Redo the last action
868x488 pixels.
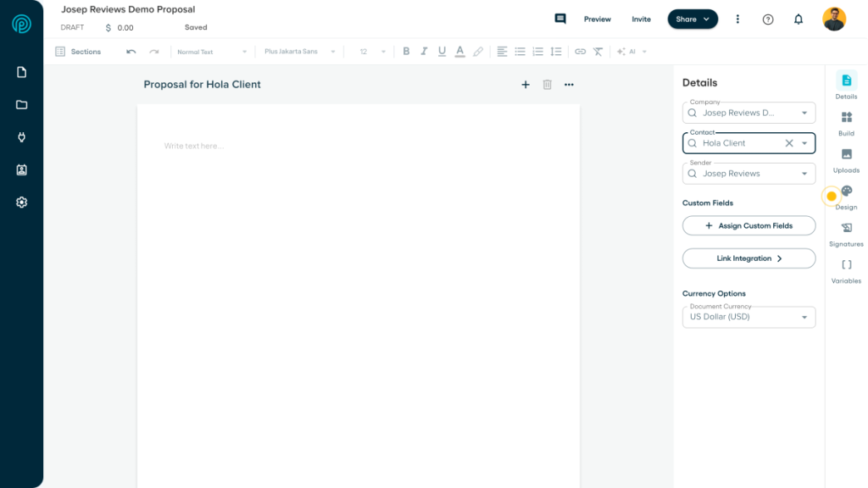[154, 52]
